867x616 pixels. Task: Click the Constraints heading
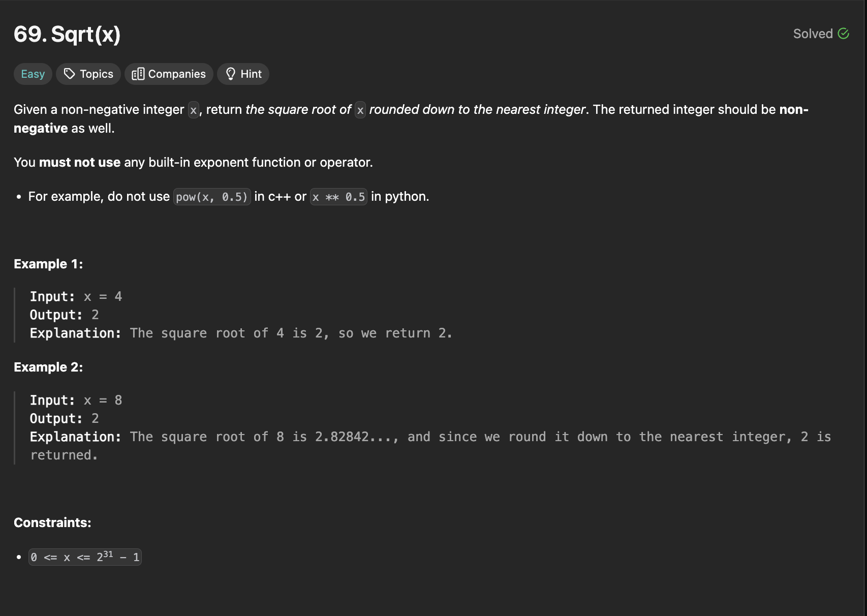point(52,522)
